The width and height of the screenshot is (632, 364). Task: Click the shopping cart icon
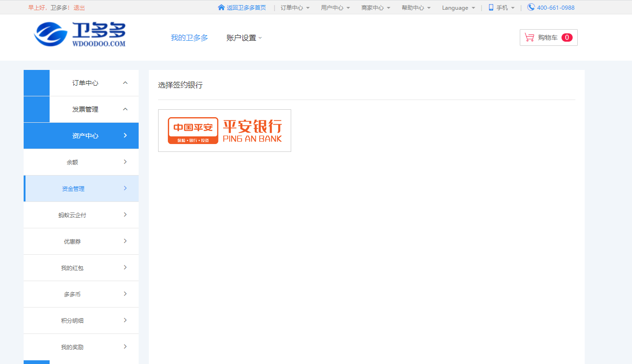click(529, 38)
